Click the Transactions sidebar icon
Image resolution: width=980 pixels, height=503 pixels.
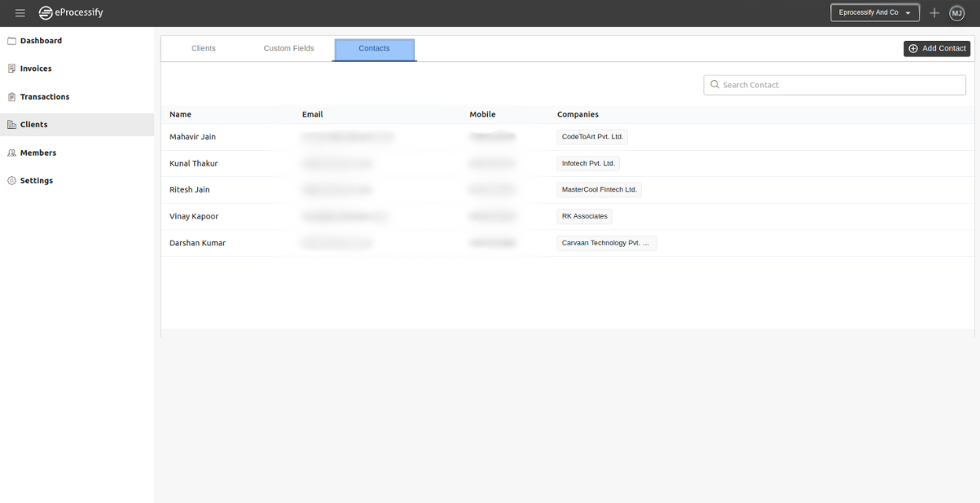click(x=11, y=97)
